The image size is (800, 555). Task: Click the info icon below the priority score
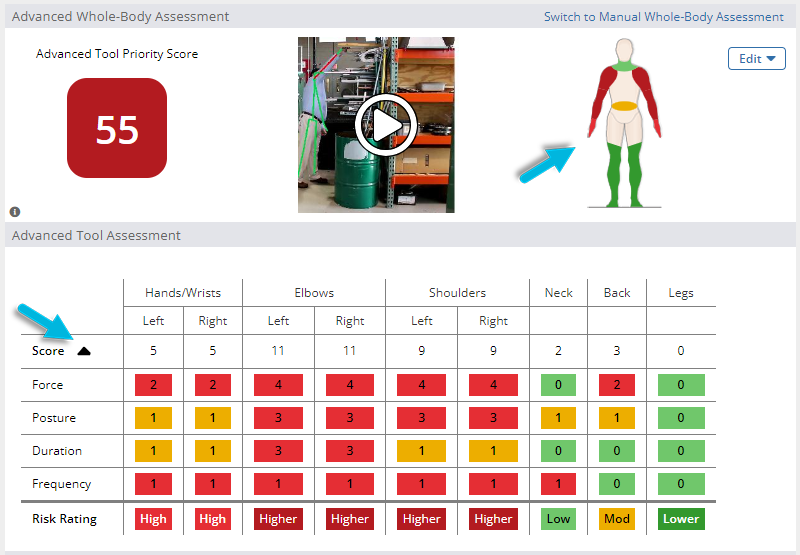point(15,211)
